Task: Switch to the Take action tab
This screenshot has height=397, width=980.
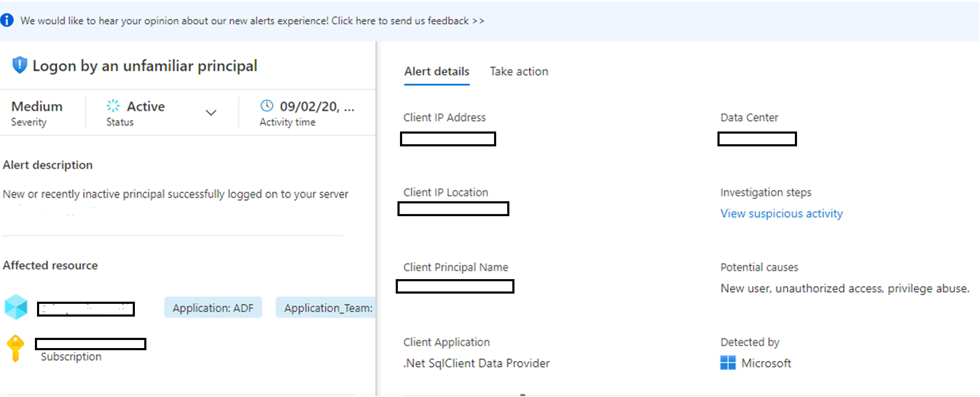Action: [x=519, y=71]
